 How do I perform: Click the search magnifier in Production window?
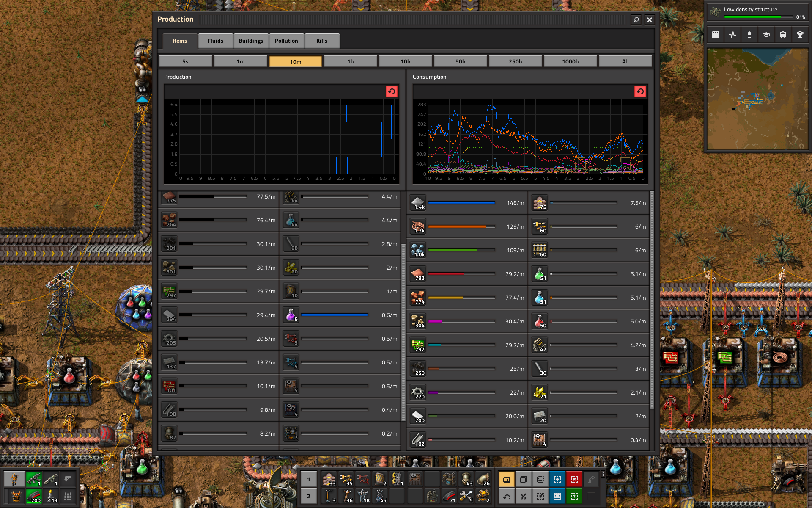click(636, 19)
